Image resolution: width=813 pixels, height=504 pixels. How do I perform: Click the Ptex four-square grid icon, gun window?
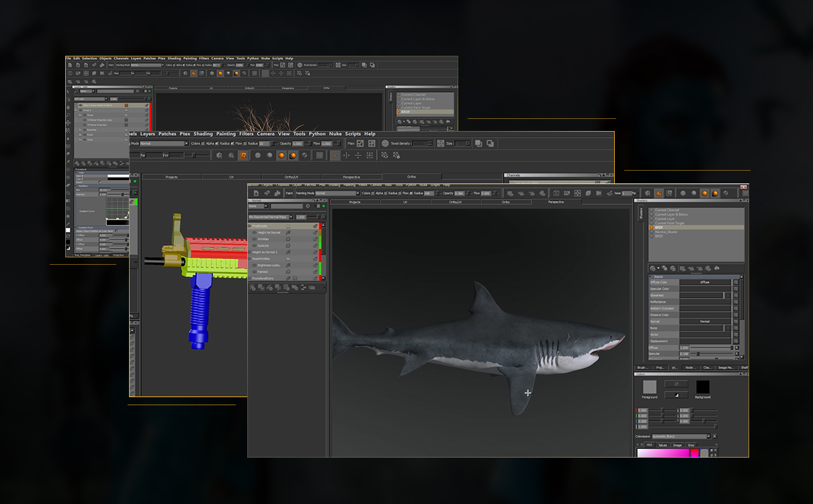pos(371,143)
